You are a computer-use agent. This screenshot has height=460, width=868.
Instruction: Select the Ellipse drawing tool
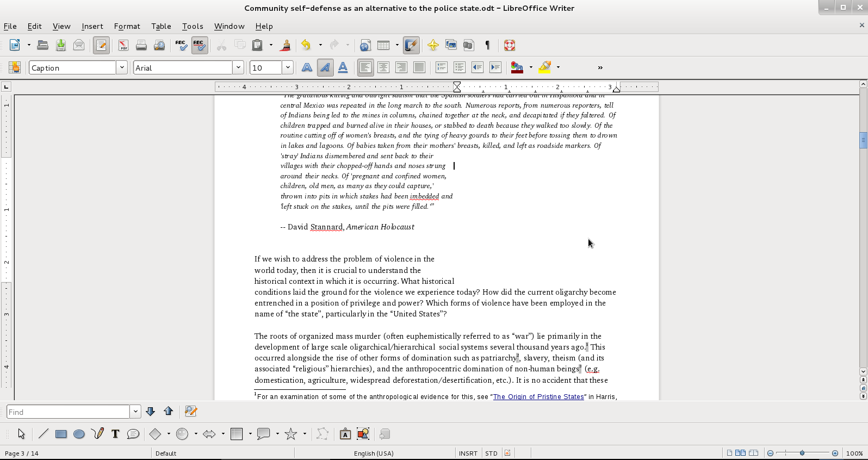click(x=79, y=433)
